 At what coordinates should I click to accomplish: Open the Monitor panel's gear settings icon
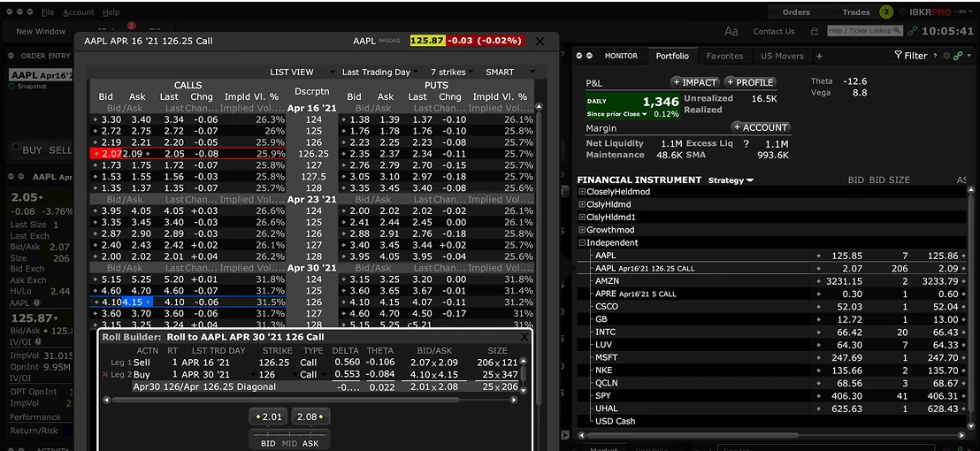coord(946,56)
